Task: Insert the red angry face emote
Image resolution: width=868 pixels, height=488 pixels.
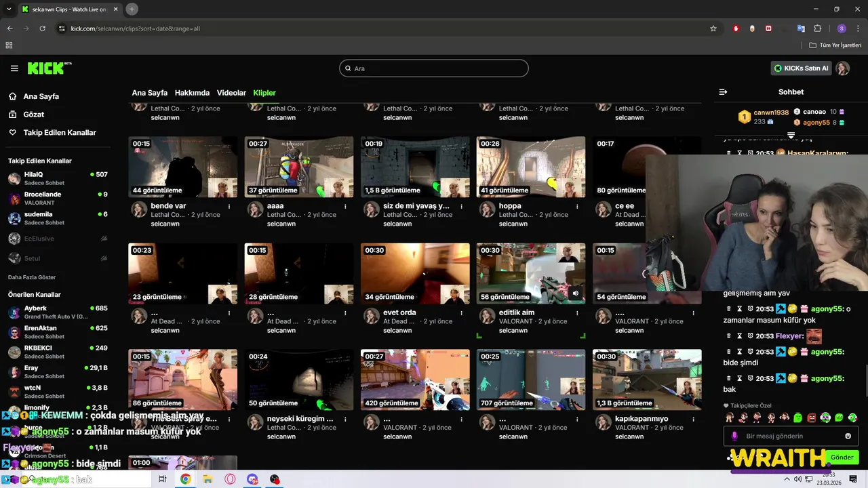Action: pos(812,418)
